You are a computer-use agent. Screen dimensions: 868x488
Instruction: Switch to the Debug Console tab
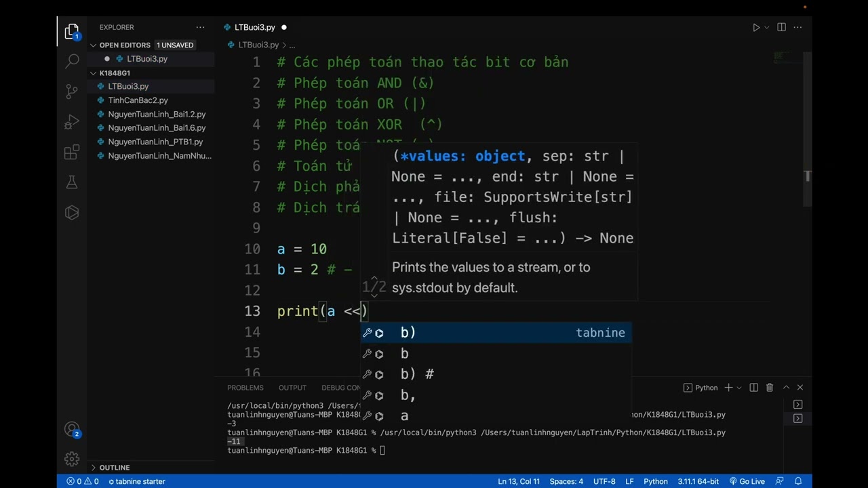[341, 388]
